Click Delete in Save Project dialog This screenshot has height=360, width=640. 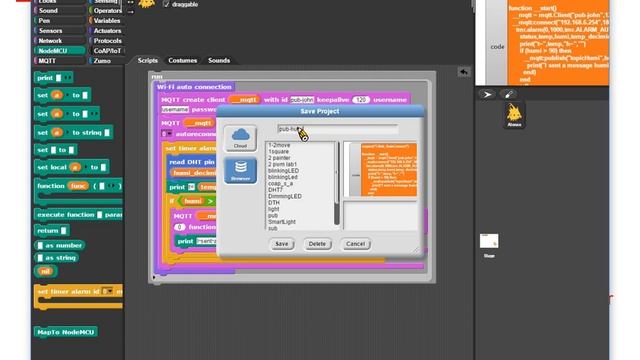pyautogui.click(x=317, y=244)
